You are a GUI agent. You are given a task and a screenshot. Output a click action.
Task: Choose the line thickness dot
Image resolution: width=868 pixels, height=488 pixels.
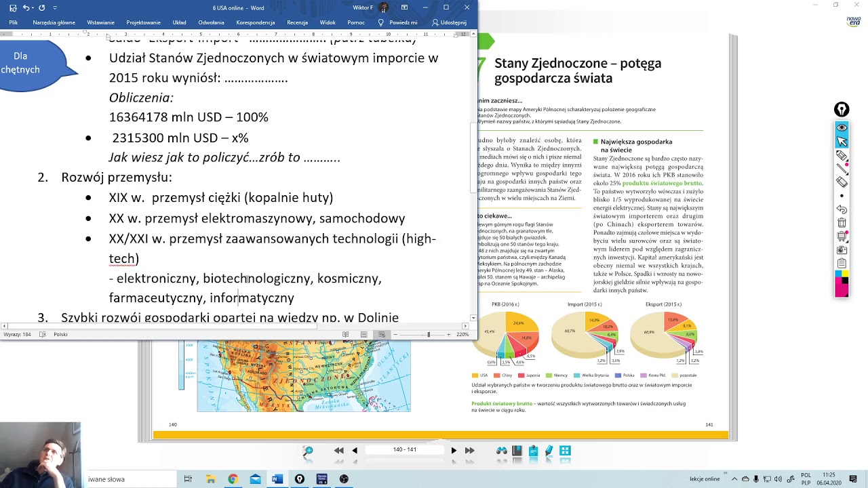click(842, 196)
